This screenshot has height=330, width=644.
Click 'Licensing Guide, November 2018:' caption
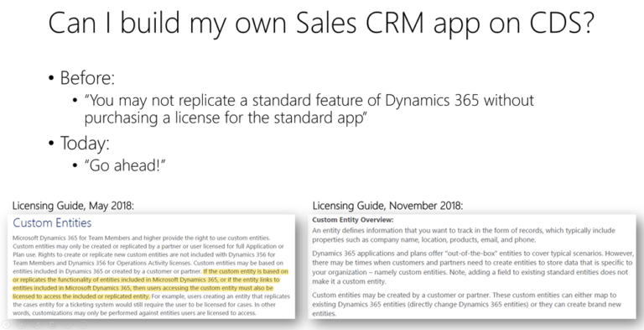coord(387,206)
